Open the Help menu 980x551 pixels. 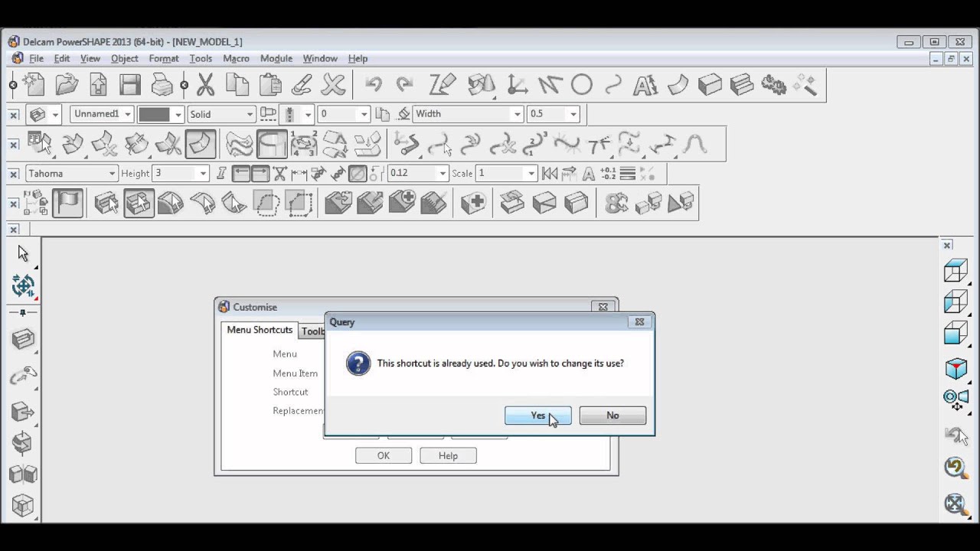pos(358,58)
